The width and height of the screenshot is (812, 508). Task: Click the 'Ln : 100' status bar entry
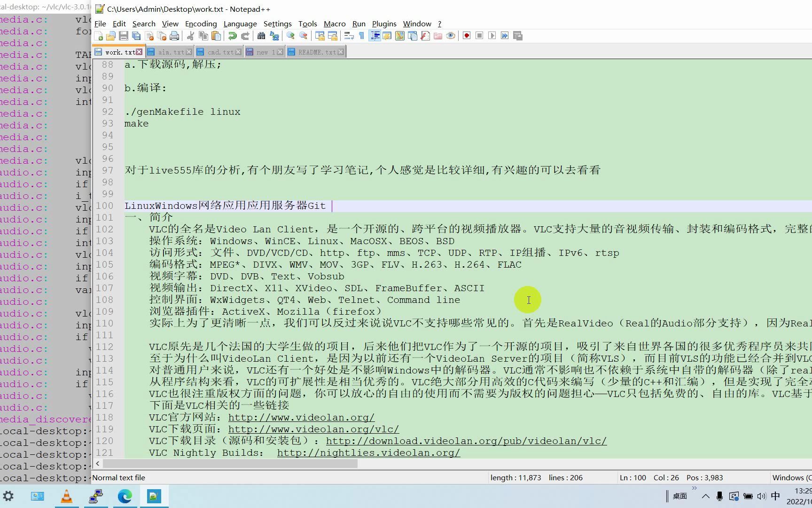[632, 478]
